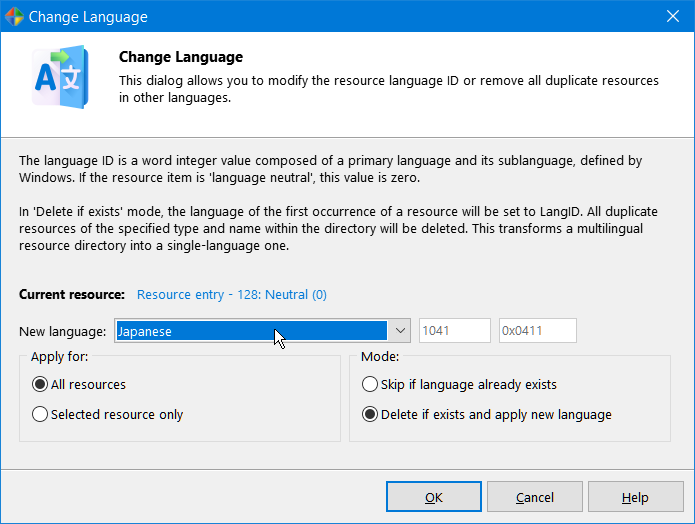
Task: Click the Cancel button
Action: (x=535, y=497)
